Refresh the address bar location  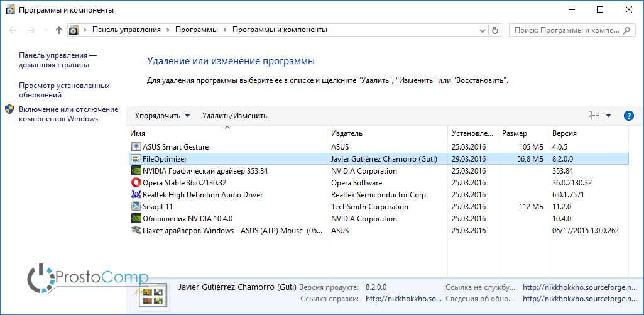(x=495, y=30)
